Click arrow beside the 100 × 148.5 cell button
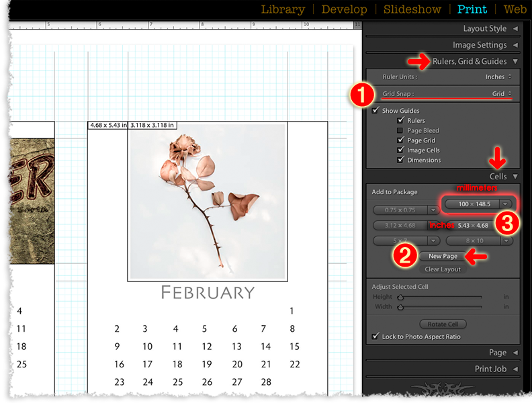 click(x=505, y=204)
